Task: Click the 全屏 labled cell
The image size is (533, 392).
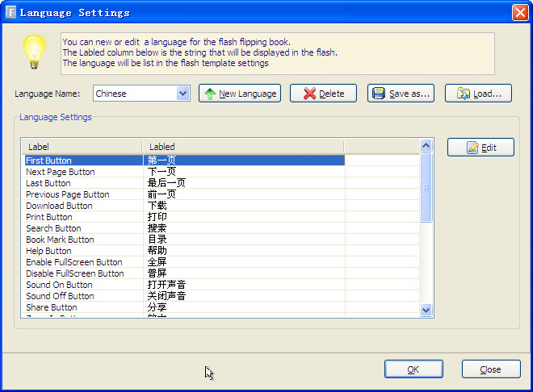Action: (244, 261)
